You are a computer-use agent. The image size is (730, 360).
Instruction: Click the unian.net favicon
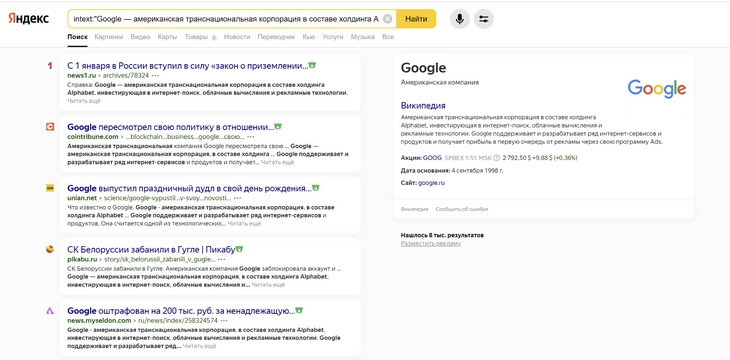[x=50, y=188]
